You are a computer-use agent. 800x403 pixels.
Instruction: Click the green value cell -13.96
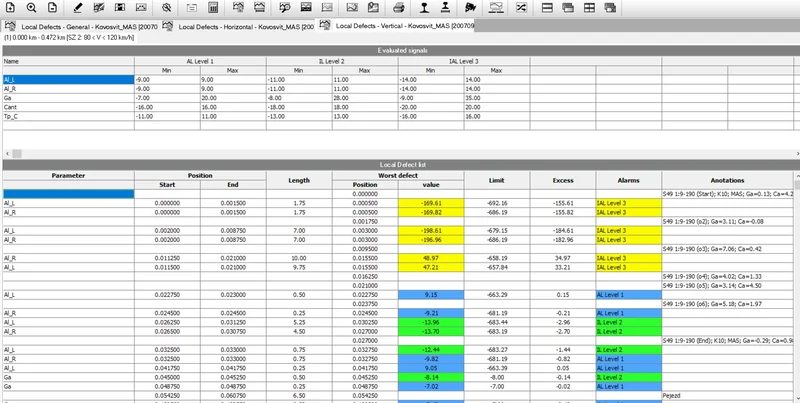pyautogui.click(x=431, y=322)
